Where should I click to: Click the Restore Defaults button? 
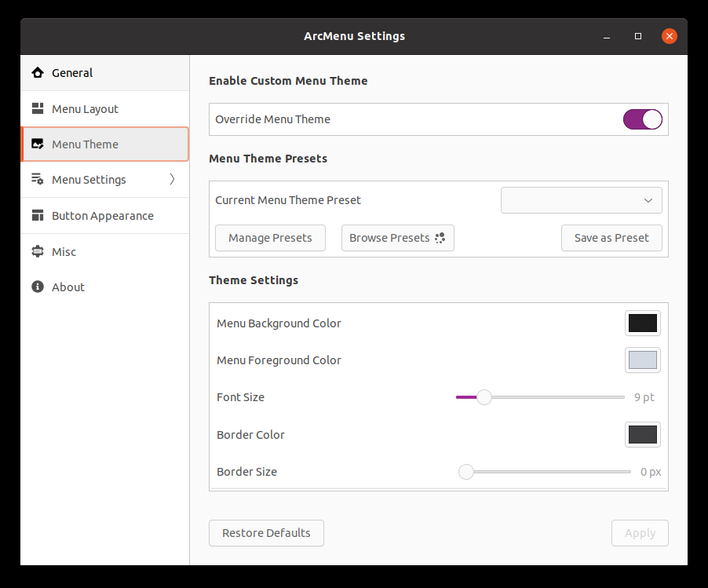266,533
